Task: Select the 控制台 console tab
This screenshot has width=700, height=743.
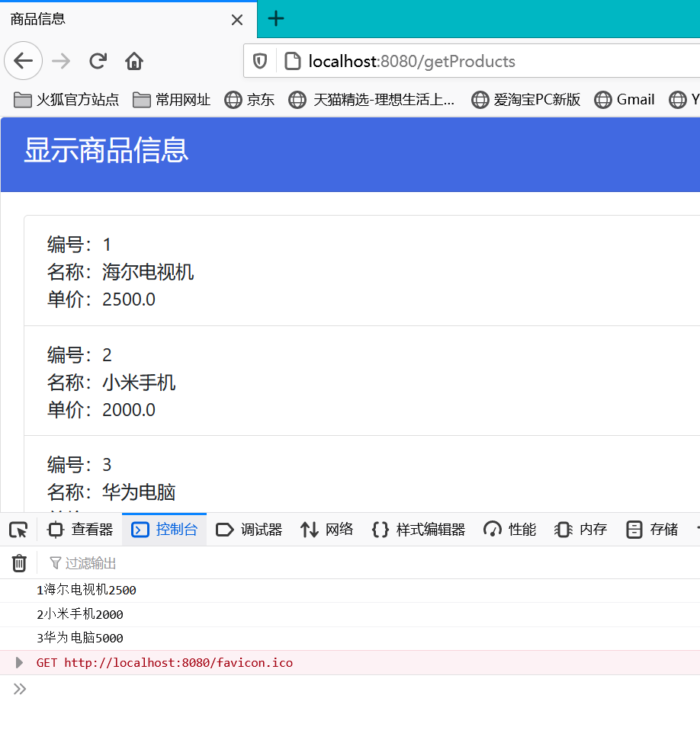Action: [x=164, y=530]
